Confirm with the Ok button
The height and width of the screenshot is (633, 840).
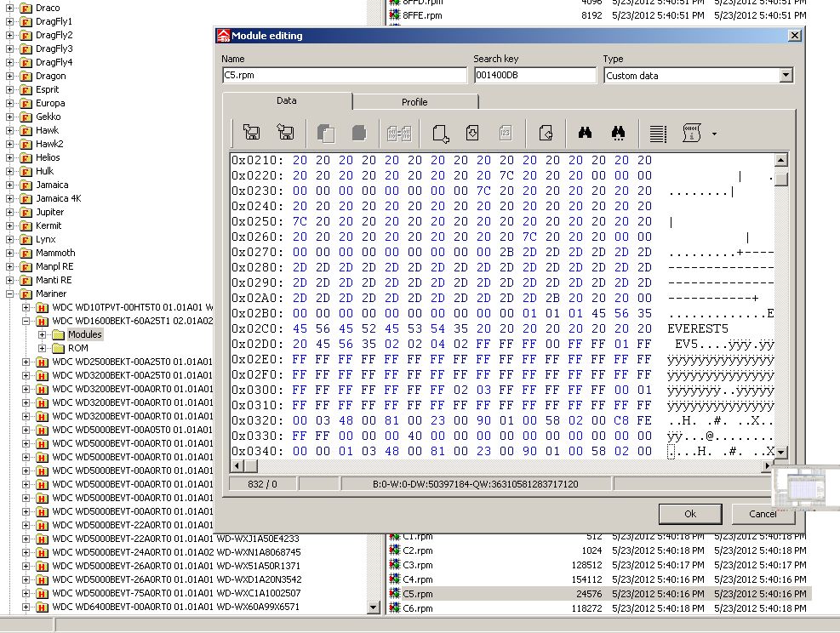pyautogui.click(x=690, y=514)
